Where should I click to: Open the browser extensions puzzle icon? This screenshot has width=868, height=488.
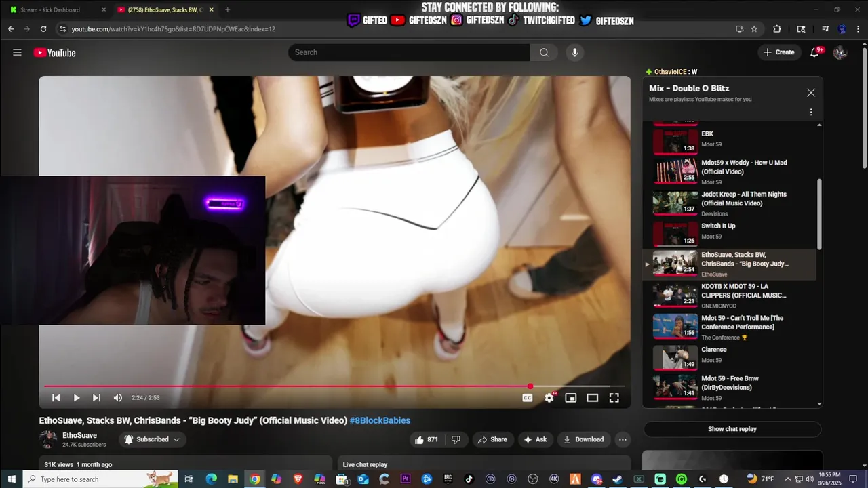pos(777,29)
